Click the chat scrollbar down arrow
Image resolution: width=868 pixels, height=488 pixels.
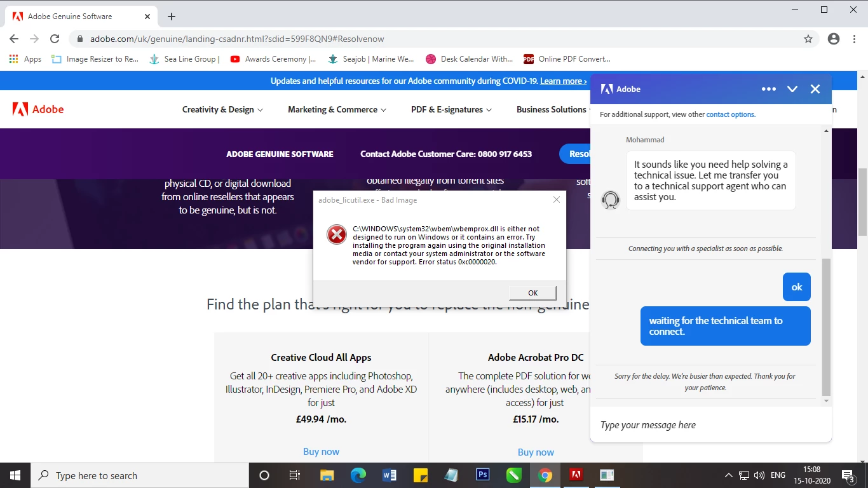coord(826,401)
